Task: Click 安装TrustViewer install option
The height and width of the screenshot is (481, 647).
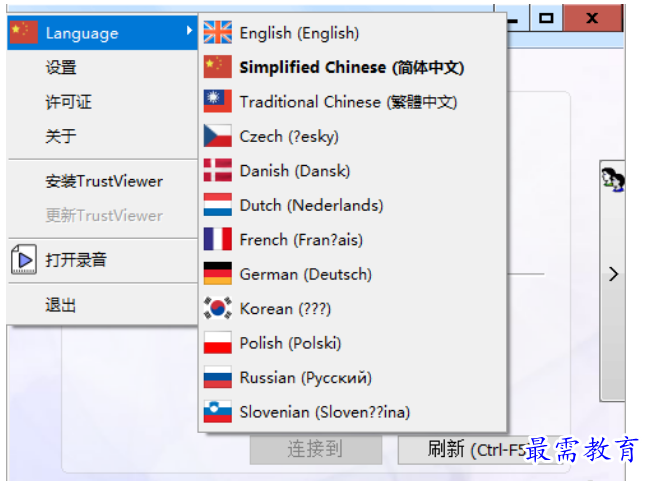Action: tap(103, 181)
